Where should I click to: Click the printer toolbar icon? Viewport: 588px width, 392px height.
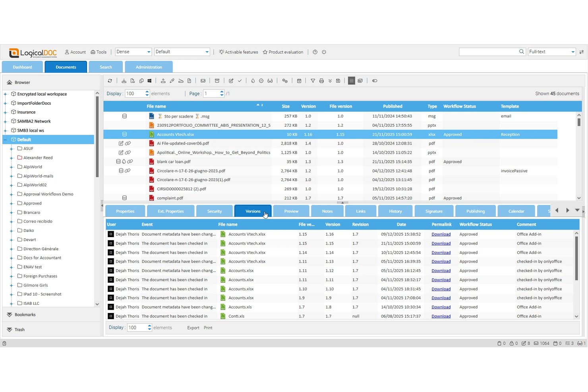pyautogui.click(x=321, y=81)
